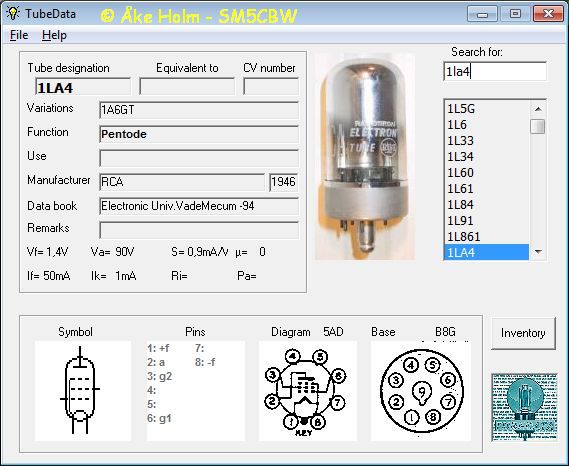Select 1L5G in the tube list
This screenshot has width=569, height=466.
(486, 109)
